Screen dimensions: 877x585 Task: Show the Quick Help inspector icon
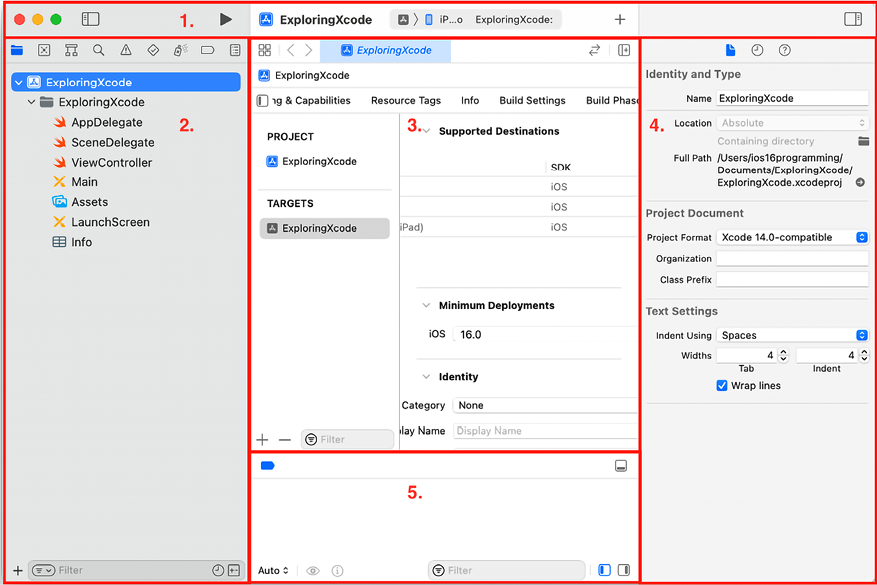(x=785, y=50)
